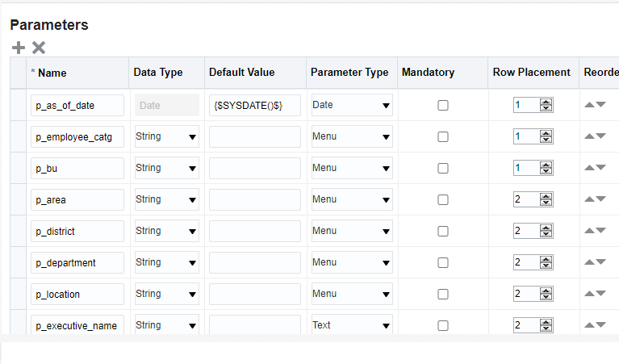Move p_employee_catg down with reorder arrow
The height and width of the screenshot is (364, 619).
pyautogui.click(x=600, y=136)
